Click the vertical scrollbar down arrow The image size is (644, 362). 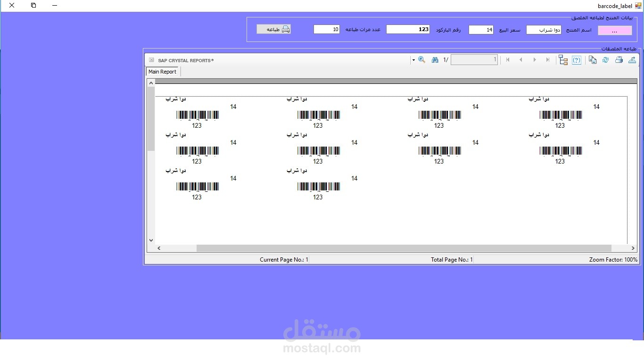tap(151, 240)
